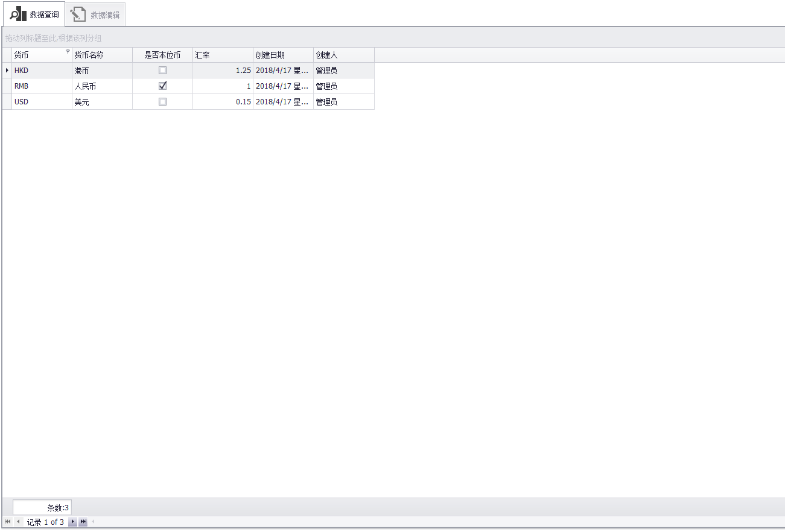Click the 人民币 name cell
Image resolution: width=785 pixels, height=532 pixels.
[102, 86]
